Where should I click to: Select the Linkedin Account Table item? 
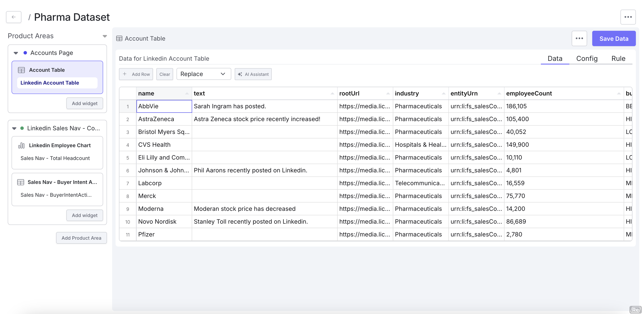point(50,83)
